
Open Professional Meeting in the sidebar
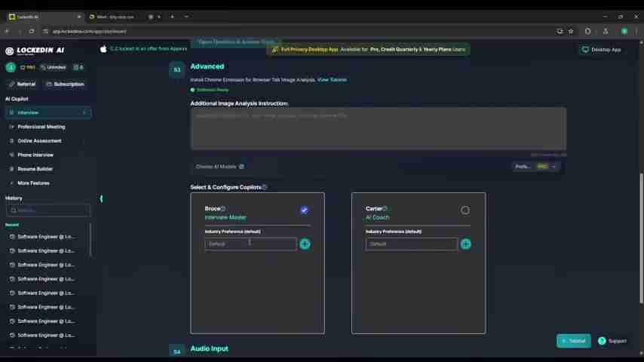[x=41, y=127]
